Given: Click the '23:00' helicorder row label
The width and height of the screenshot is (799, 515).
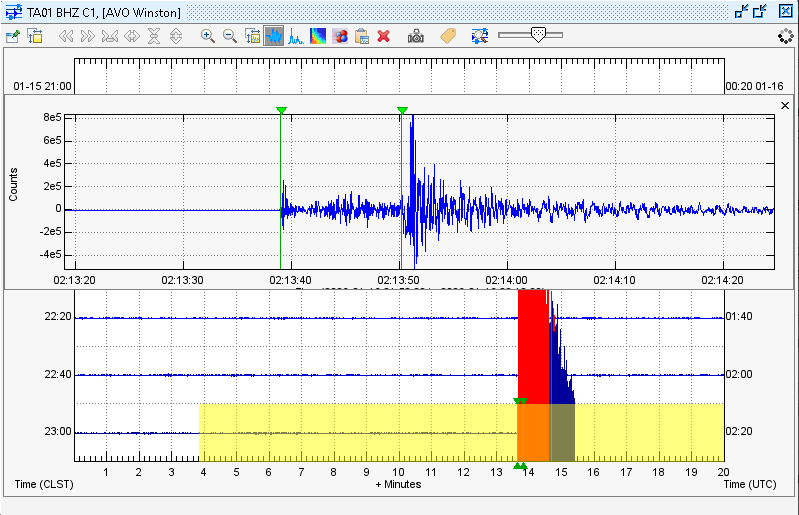Looking at the screenshot, I should pyautogui.click(x=58, y=431).
